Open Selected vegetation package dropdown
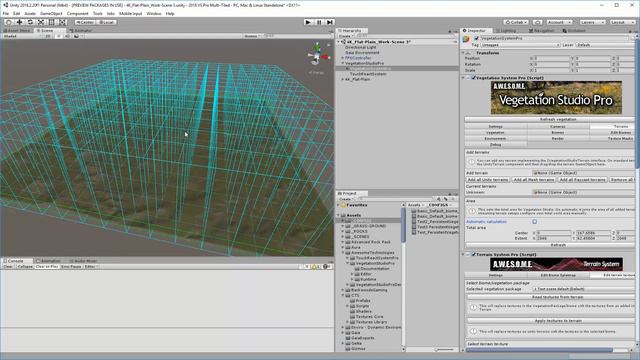This screenshot has width=640, height=360. (584, 289)
